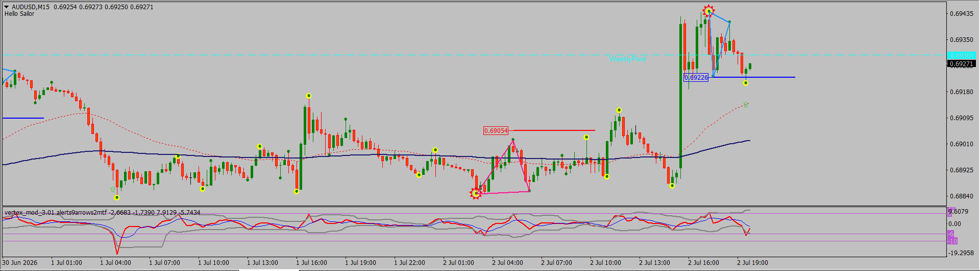Screen dimensions: 980x271
Task: Click the 0.68925 price axis label
Action: point(961,170)
